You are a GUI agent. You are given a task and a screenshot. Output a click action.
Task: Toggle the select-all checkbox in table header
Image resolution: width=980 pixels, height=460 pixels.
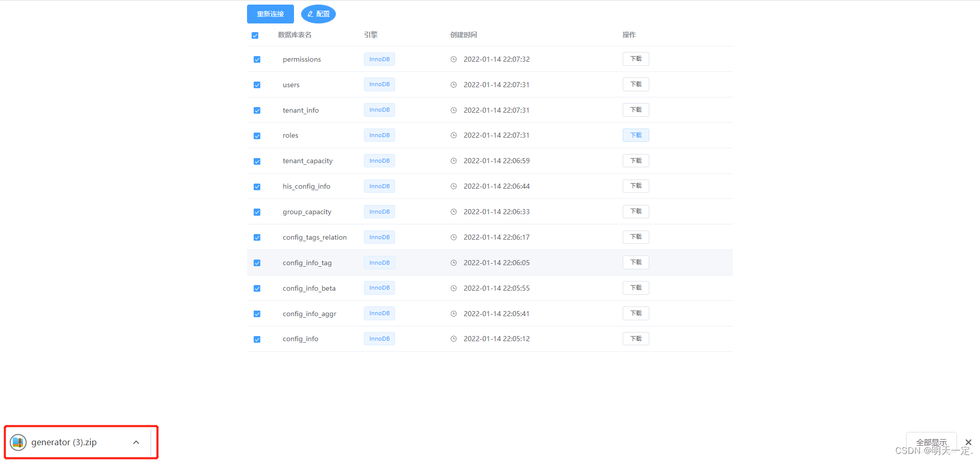pos(255,35)
